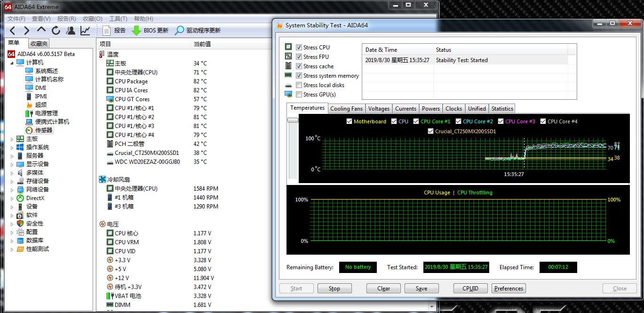Screen dimensions: 644x313
Task: Expand the DirectX tree node
Action: pos(12,198)
